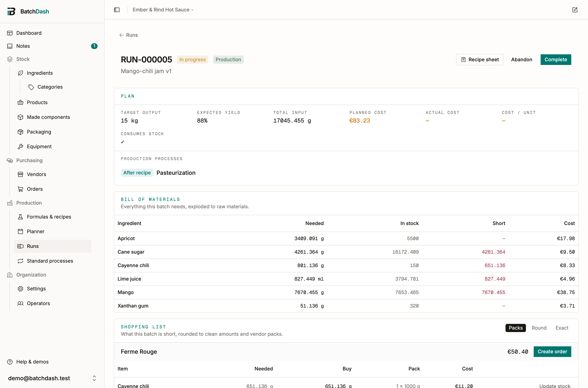This screenshot has width=588, height=388.
Task: Click the Notes unread count badge
Action: [94, 46]
